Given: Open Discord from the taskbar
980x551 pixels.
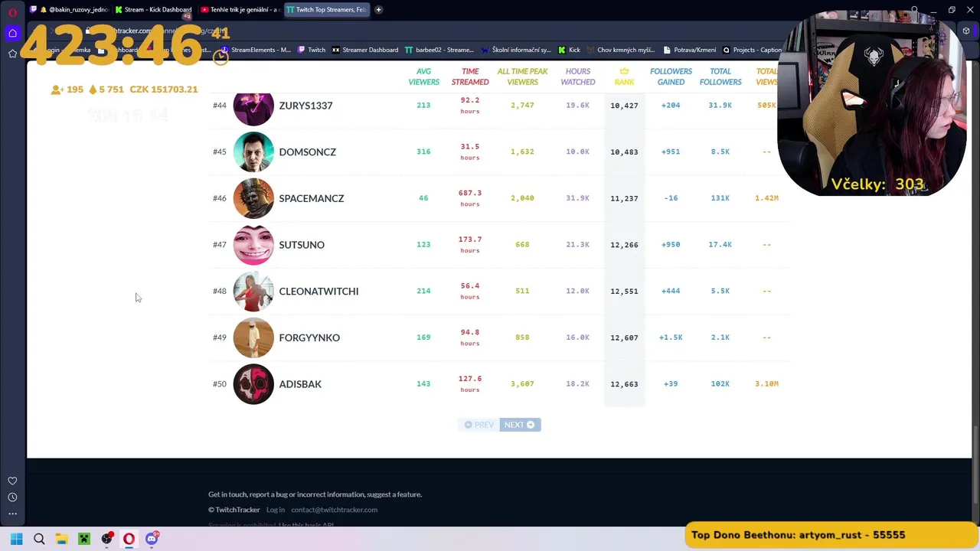Looking at the screenshot, I should [152, 539].
